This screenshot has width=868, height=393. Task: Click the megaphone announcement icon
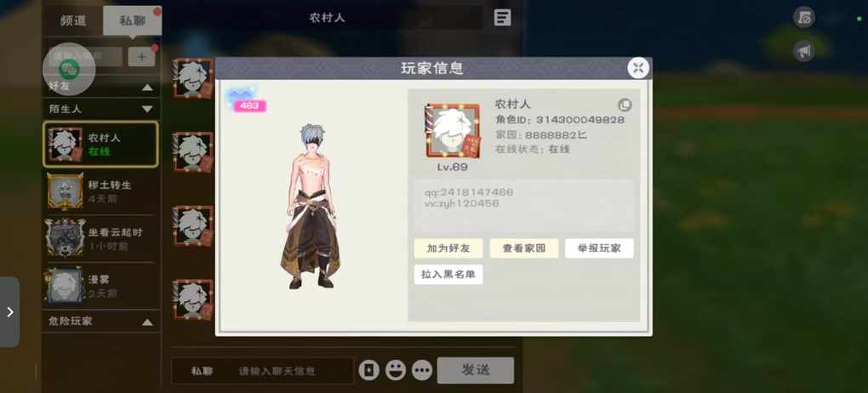point(804,51)
